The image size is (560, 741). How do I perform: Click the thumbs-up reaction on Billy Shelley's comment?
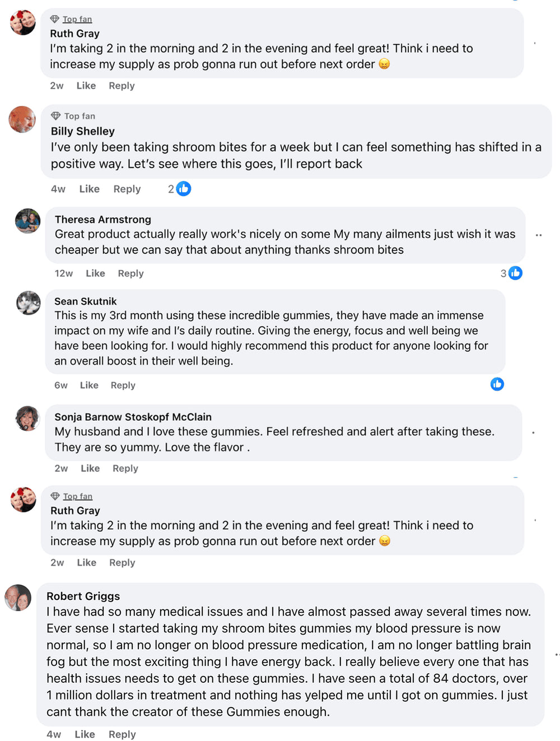(x=183, y=189)
